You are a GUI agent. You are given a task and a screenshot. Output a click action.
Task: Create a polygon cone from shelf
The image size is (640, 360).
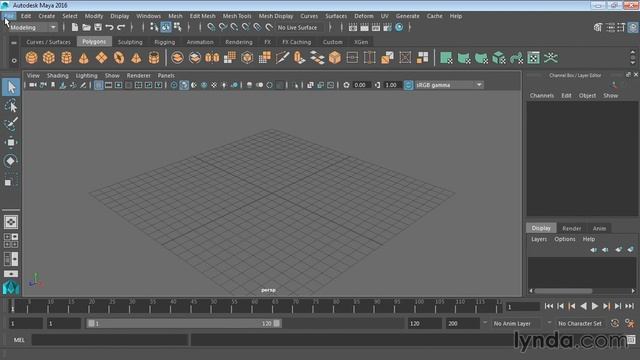coord(84,58)
